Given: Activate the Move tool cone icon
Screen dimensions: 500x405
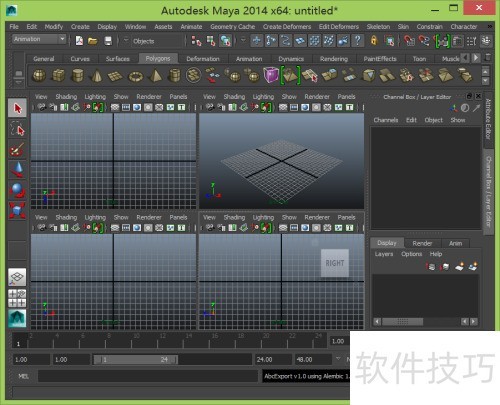Looking at the screenshot, I should pos(17,169).
